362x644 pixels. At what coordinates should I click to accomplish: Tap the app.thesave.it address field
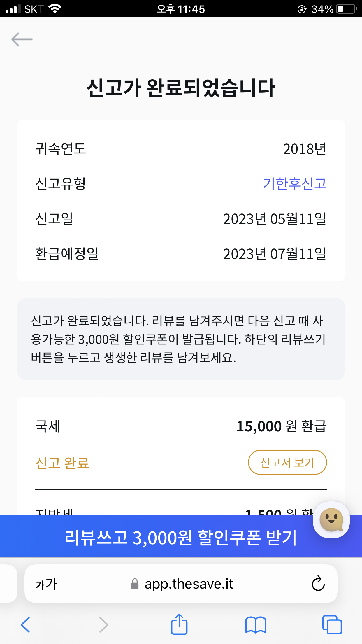coord(189,584)
